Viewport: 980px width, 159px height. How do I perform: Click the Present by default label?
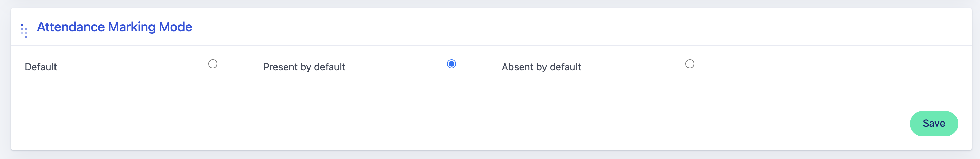point(304,67)
